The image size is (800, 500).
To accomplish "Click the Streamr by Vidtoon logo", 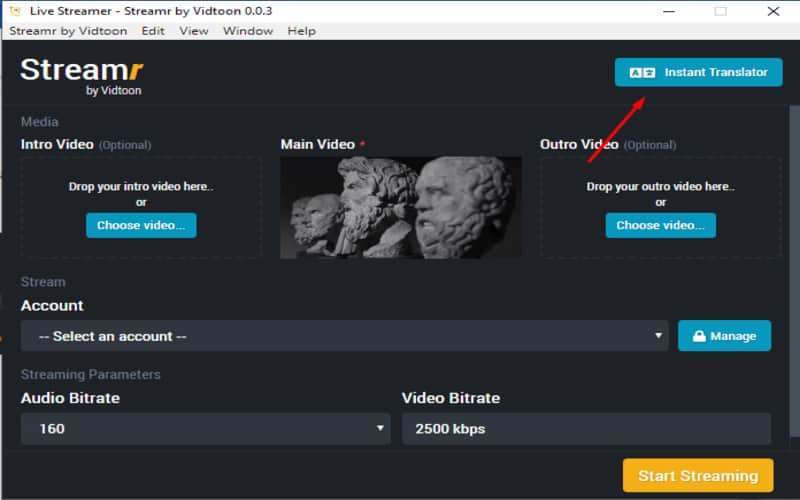I will click(x=82, y=76).
